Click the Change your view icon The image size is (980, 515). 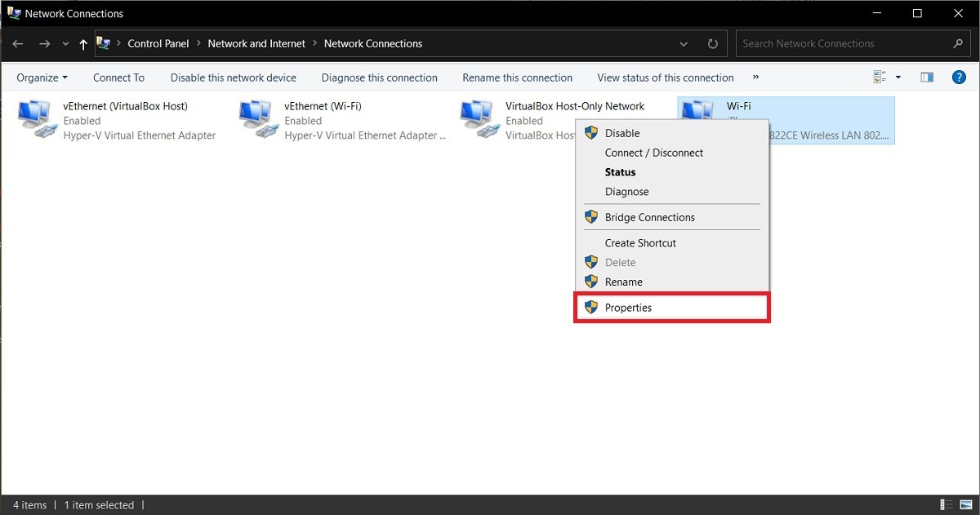(x=880, y=78)
